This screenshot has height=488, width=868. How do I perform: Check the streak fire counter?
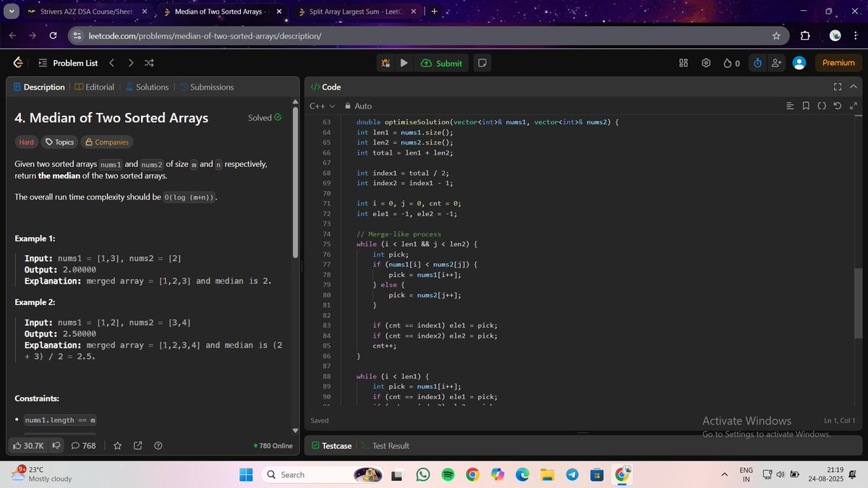731,63
